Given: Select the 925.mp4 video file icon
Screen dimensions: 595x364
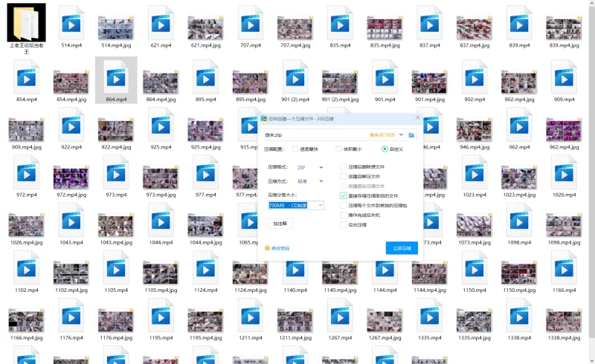Looking at the screenshot, I should tap(161, 125).
